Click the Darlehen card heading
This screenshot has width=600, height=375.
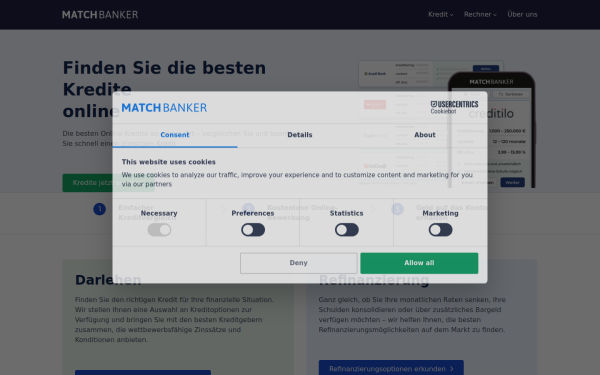coord(108,280)
